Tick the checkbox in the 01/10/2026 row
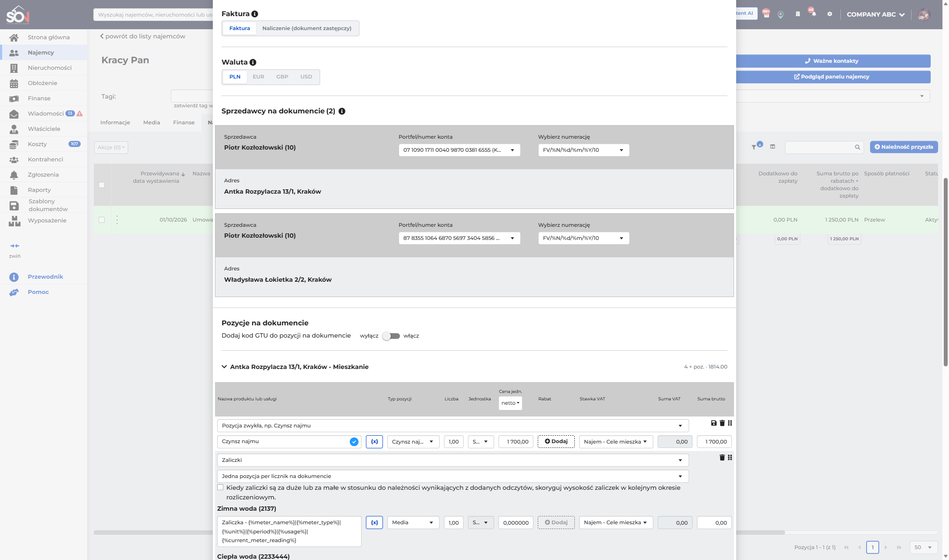 click(102, 220)
